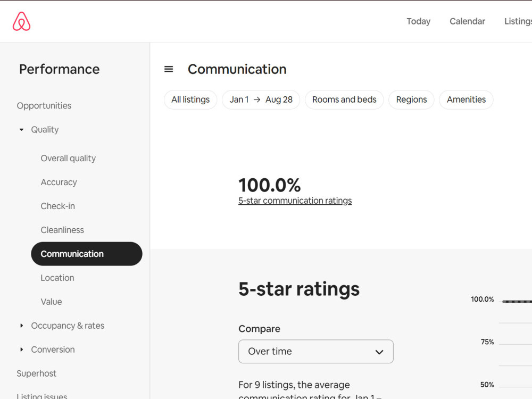Viewport: 532px width, 399px height.
Task: Open the Amenities filter
Action: [x=466, y=100]
